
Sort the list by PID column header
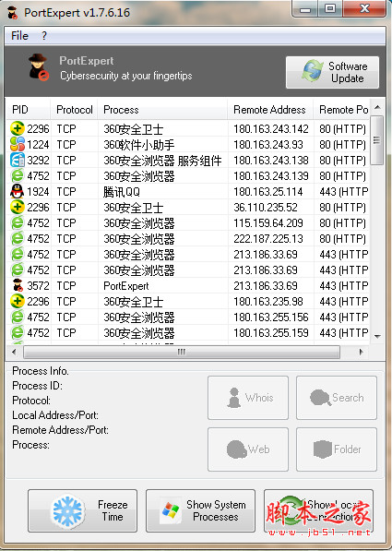28,110
